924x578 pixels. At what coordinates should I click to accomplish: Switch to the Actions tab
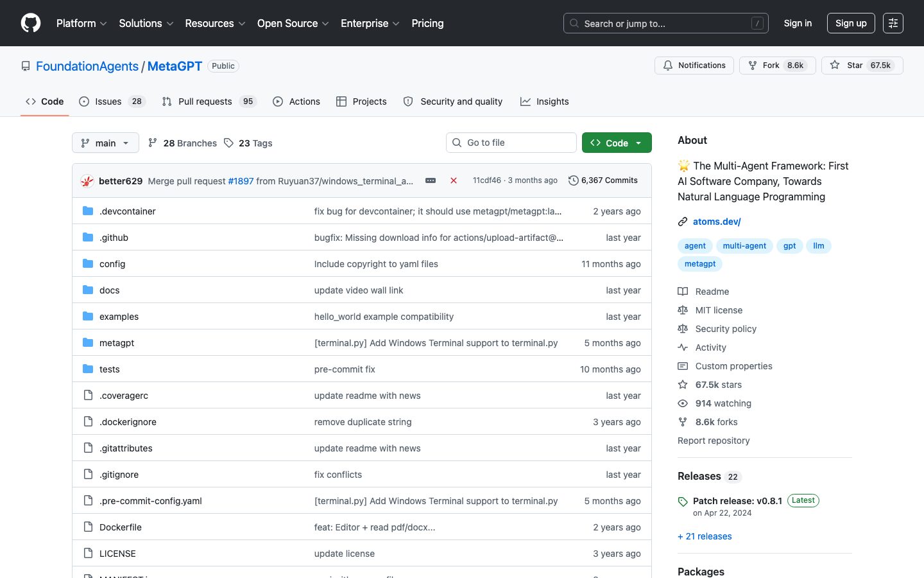click(x=296, y=101)
